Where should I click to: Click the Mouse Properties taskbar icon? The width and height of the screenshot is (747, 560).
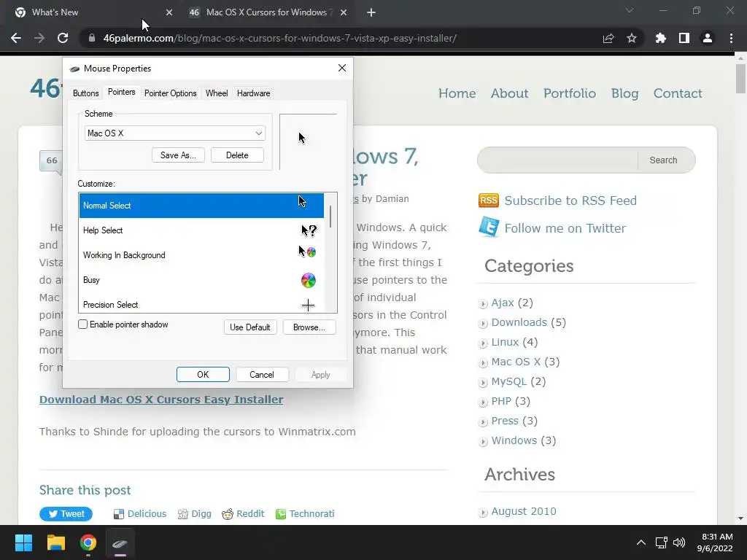pyautogui.click(x=120, y=542)
